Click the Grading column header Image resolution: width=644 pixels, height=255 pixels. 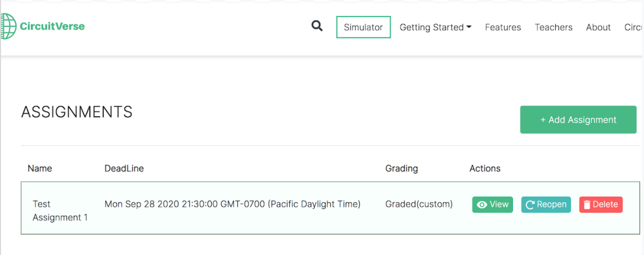pos(401,168)
